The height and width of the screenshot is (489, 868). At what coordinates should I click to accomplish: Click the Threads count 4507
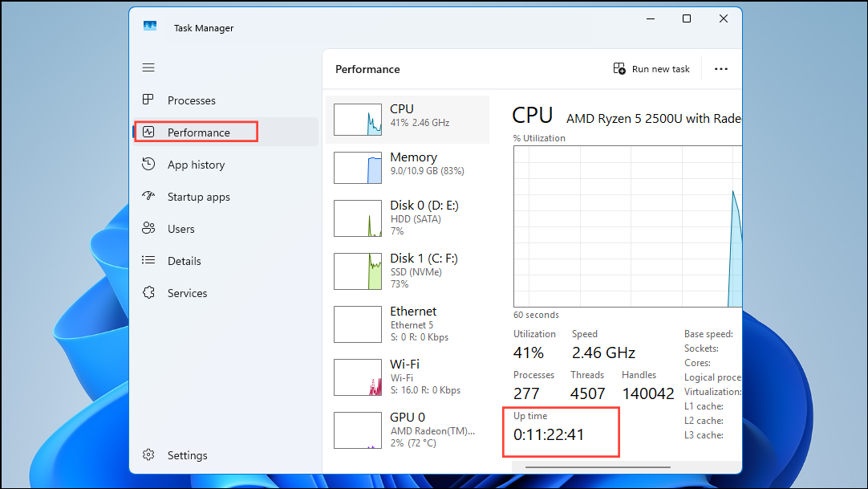[587, 393]
